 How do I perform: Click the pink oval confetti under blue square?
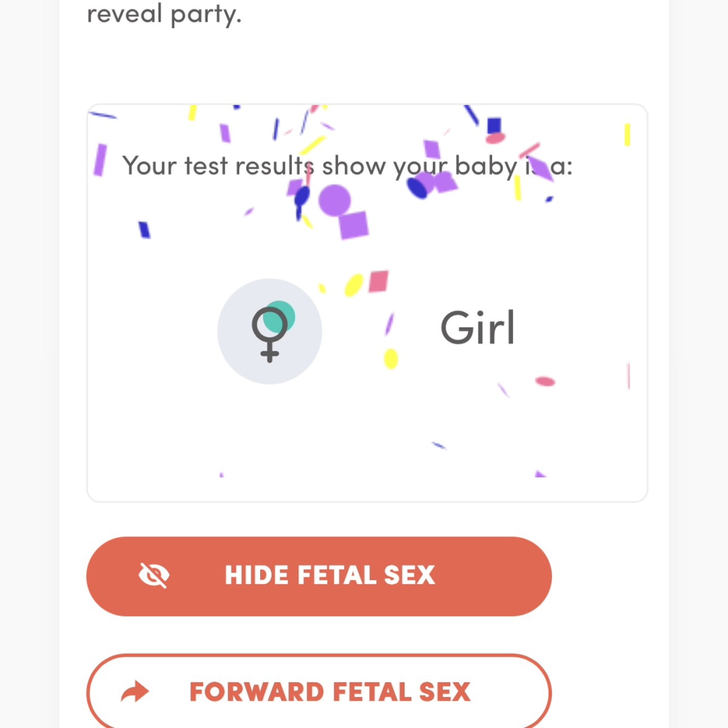(495, 138)
